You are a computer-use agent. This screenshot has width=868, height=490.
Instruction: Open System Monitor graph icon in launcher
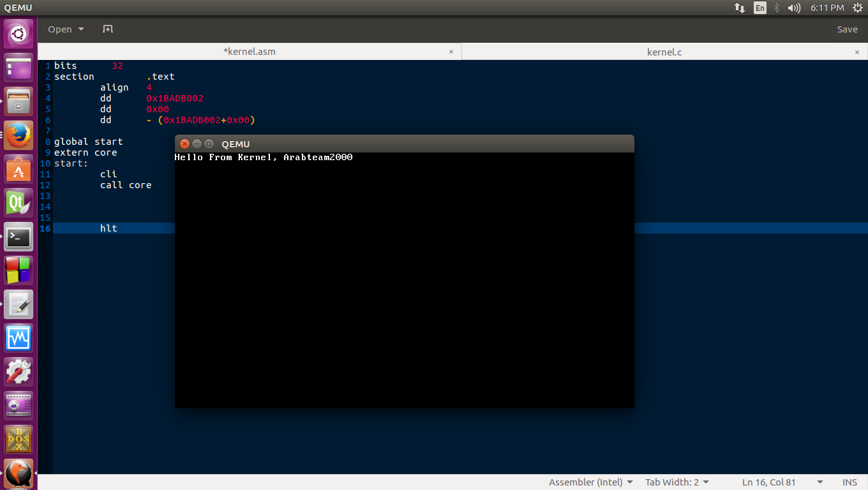click(19, 339)
